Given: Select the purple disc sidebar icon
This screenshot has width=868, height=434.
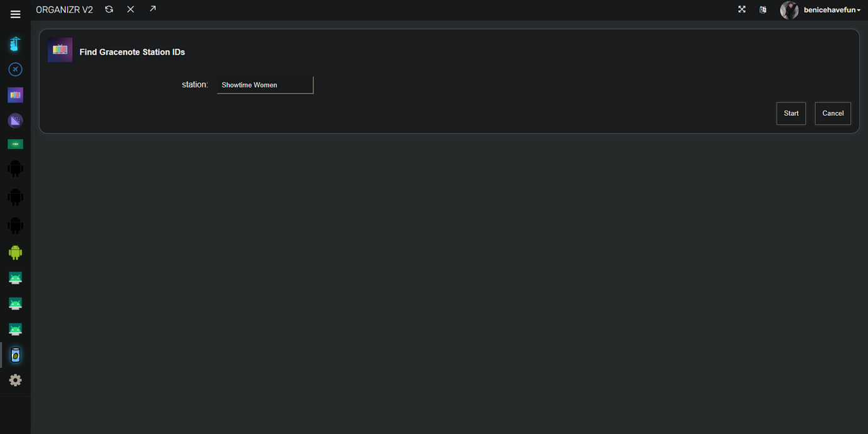Looking at the screenshot, I should [x=15, y=120].
